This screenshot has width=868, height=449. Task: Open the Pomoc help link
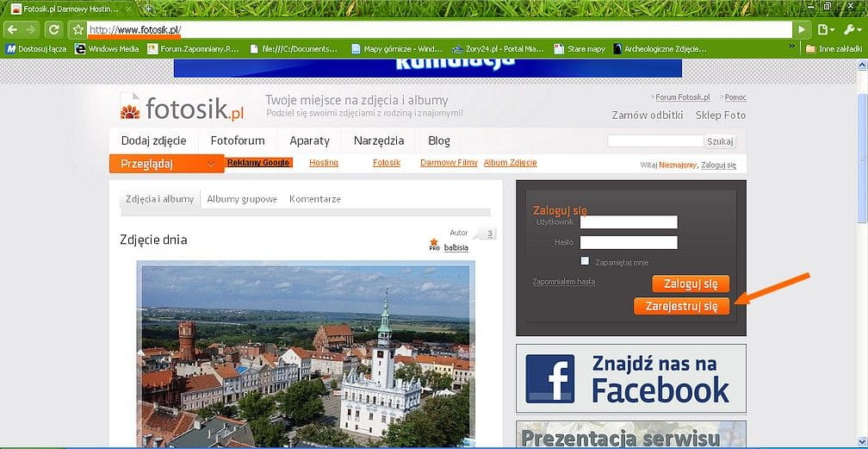pos(735,97)
